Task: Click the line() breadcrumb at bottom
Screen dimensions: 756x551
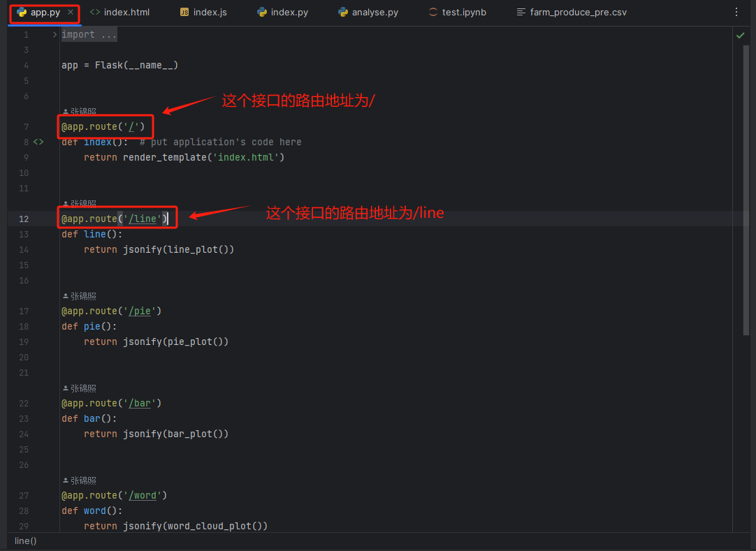Action: coord(26,541)
